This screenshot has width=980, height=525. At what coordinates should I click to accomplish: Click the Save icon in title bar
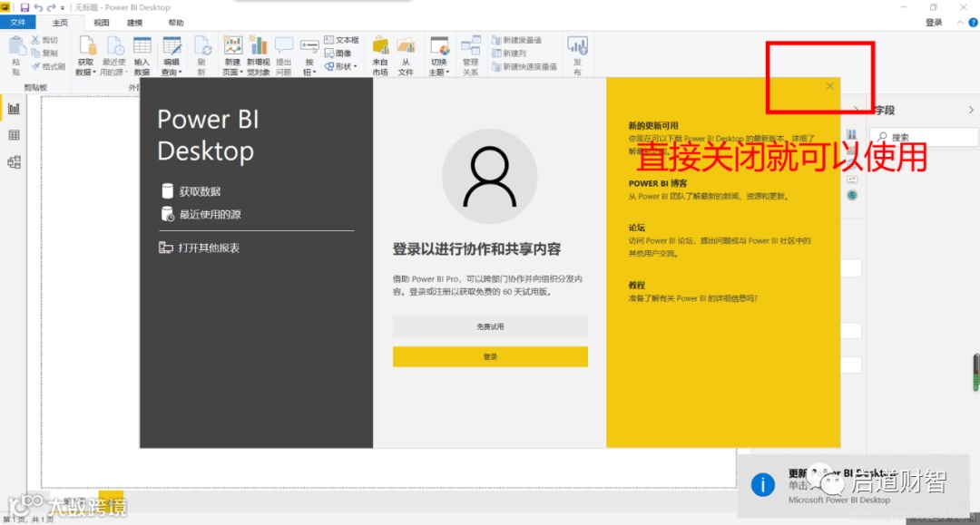[24, 7]
